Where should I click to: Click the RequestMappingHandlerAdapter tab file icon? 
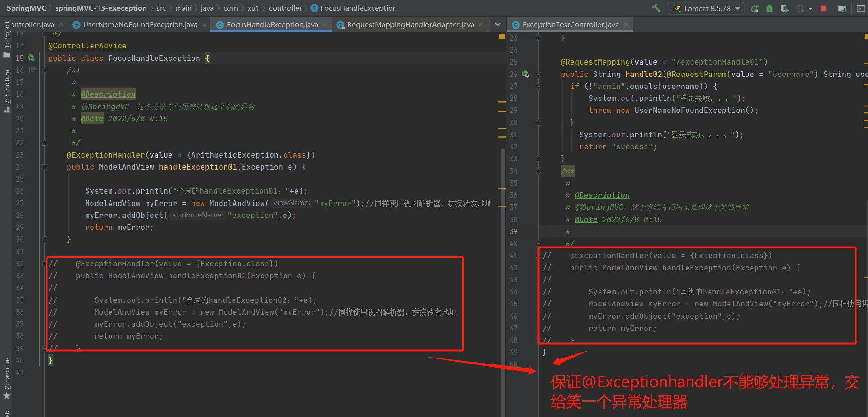[x=340, y=25]
